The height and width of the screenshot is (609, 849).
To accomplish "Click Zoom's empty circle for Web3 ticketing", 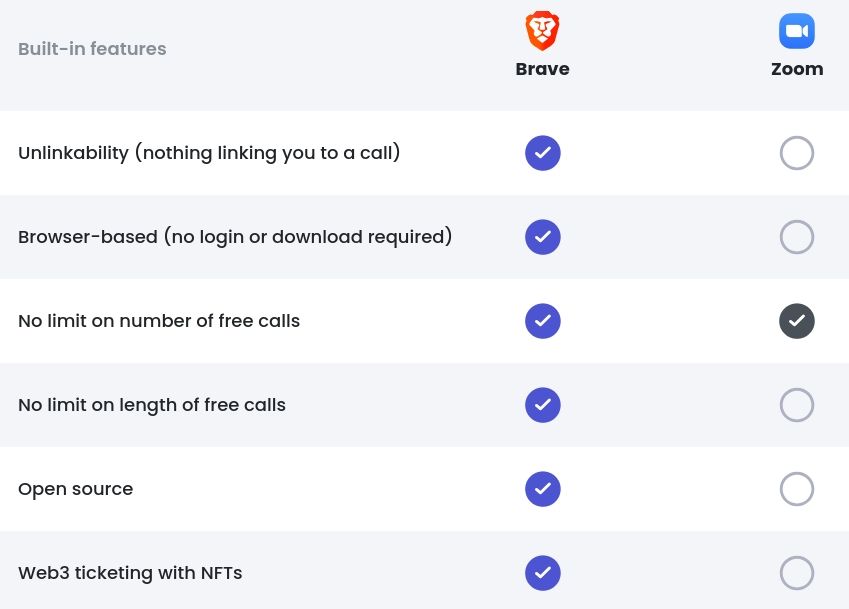I will 797,573.
